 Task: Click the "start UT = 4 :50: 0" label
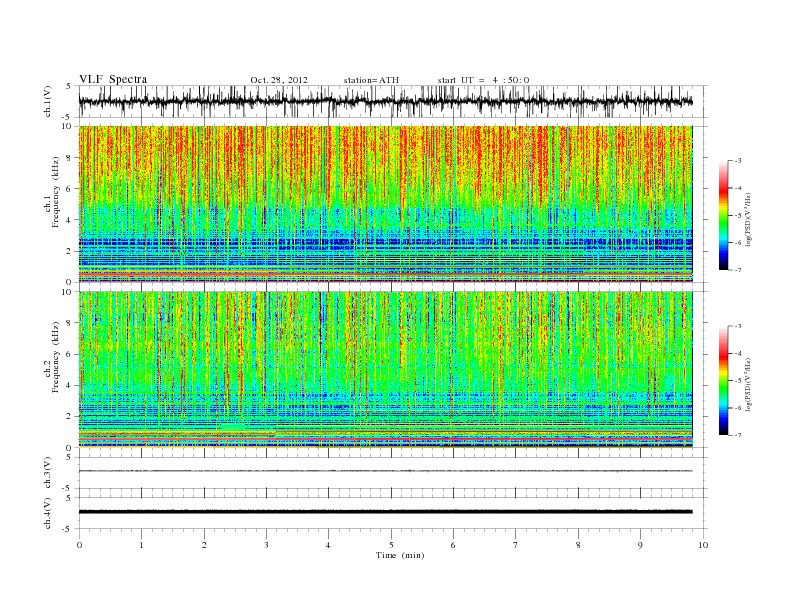tap(483, 80)
